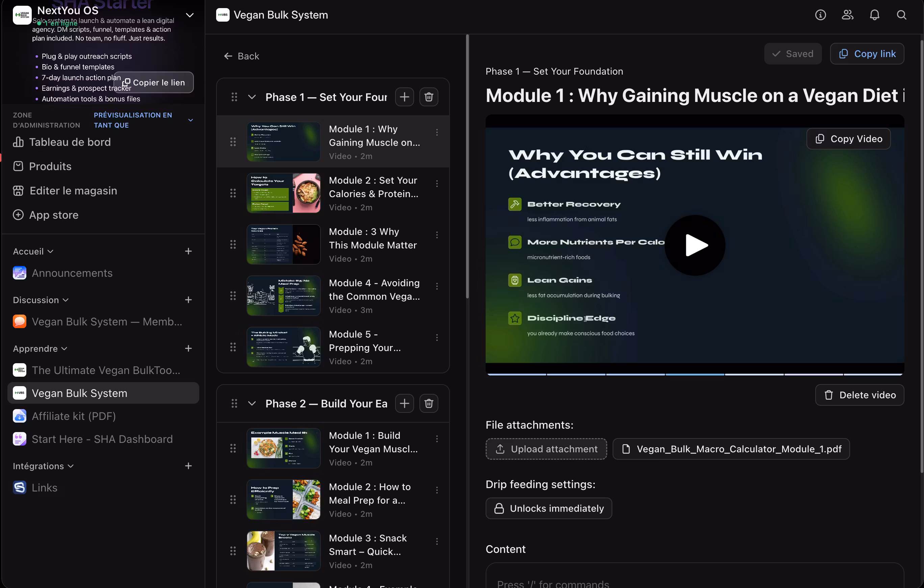
Task: Grab drag handle of Module 4 Avoiding
Action: (x=233, y=296)
